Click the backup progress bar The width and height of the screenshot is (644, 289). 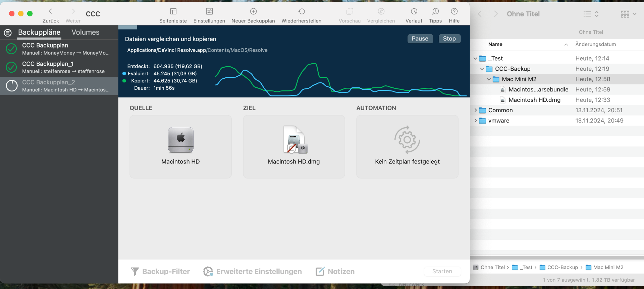[294, 27]
